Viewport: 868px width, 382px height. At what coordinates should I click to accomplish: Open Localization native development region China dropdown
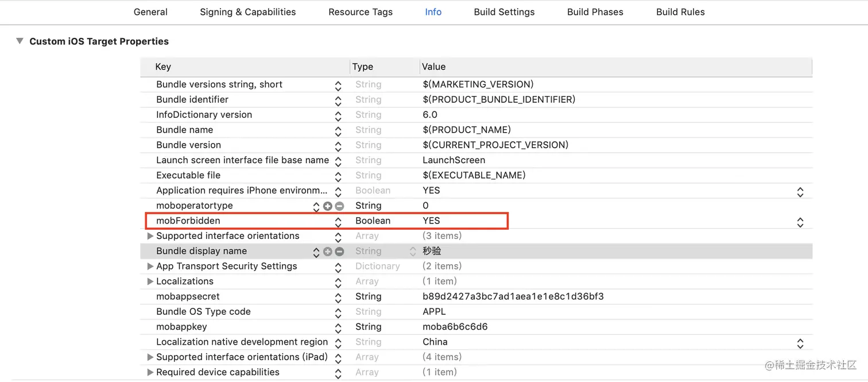(x=800, y=343)
